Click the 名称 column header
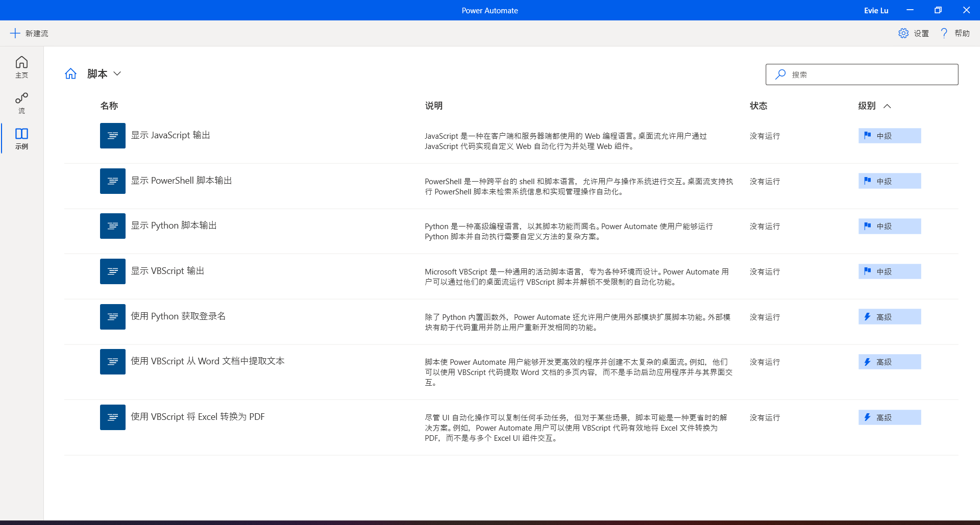Image resolution: width=980 pixels, height=525 pixels. pyautogui.click(x=109, y=106)
